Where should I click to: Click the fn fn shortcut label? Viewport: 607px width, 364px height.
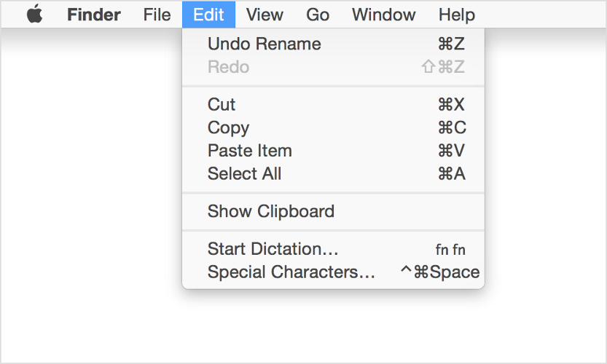450,250
